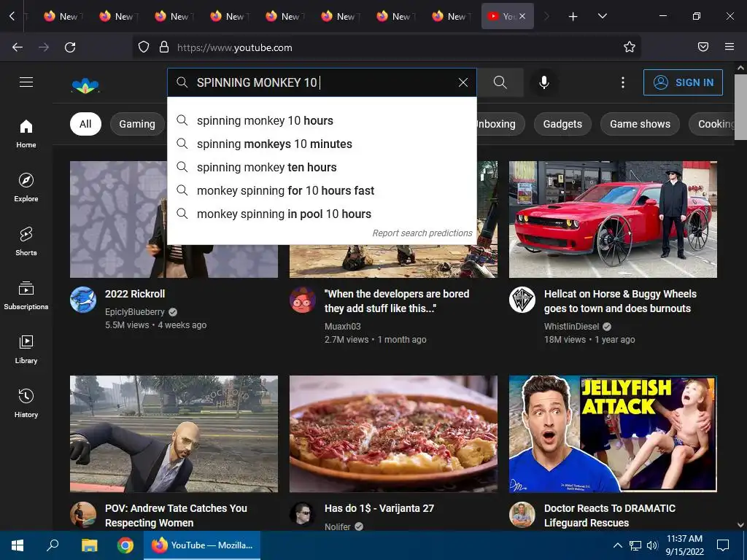Viewport: 747px width, 560px height.
Task: Choose suggestion 'spinning monkey 10 hours'
Action: tap(322, 120)
